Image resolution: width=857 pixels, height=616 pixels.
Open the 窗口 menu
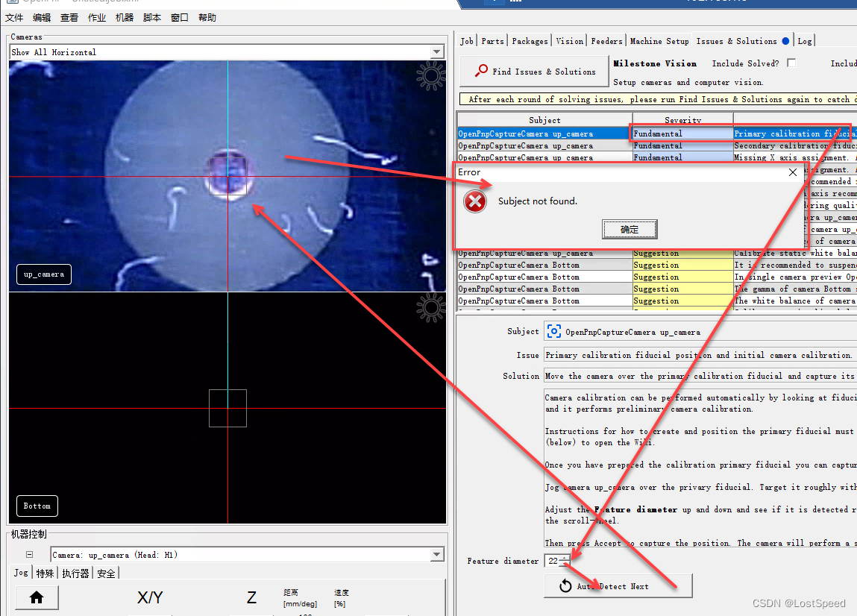point(180,17)
